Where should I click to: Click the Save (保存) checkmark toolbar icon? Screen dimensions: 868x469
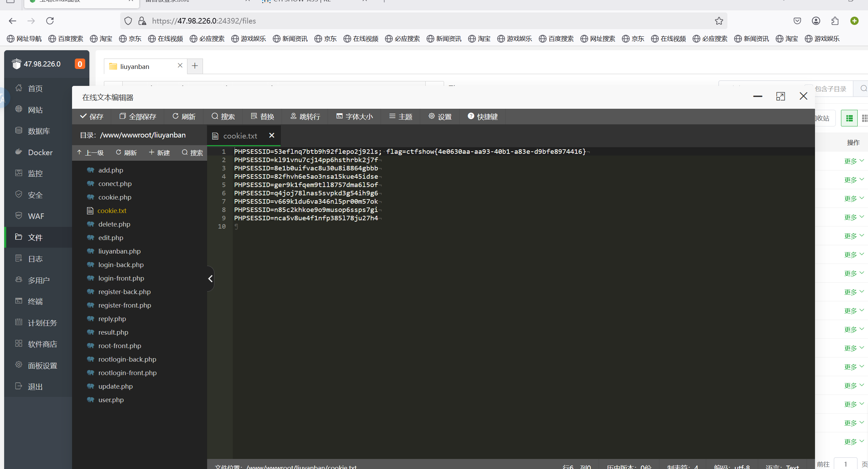[83, 116]
